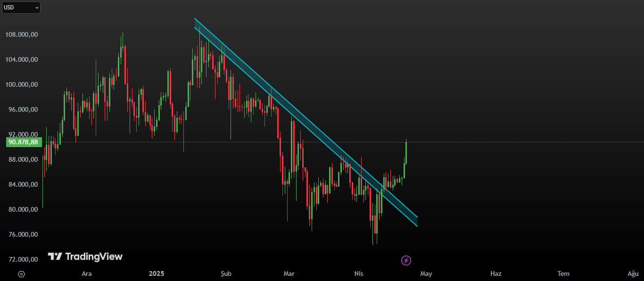Click the TradingView logo link
The height and width of the screenshot is (281, 644).
tap(85, 256)
